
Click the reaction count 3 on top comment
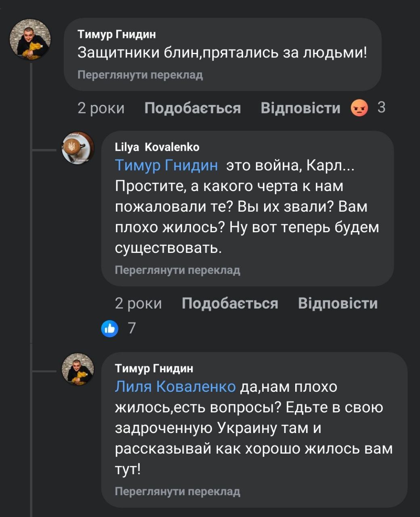pos(381,107)
